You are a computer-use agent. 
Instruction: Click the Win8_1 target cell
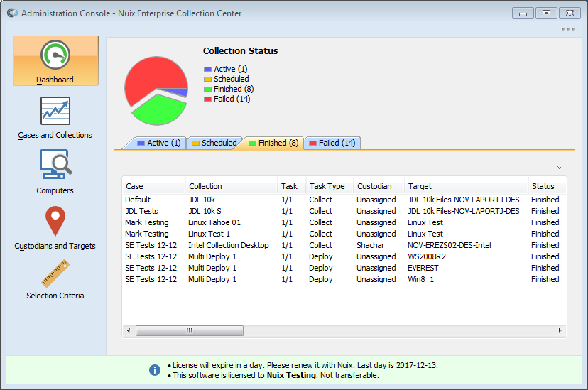pos(420,279)
